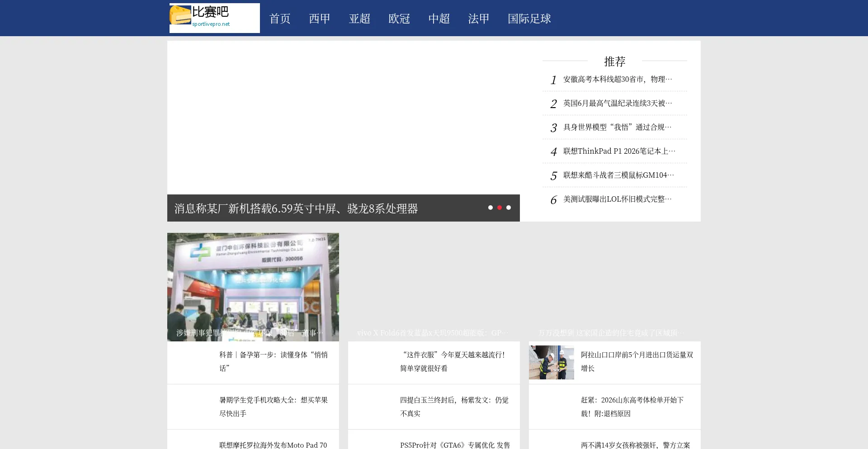Open article 两不满14岁女孩称被强奸

[636, 445]
